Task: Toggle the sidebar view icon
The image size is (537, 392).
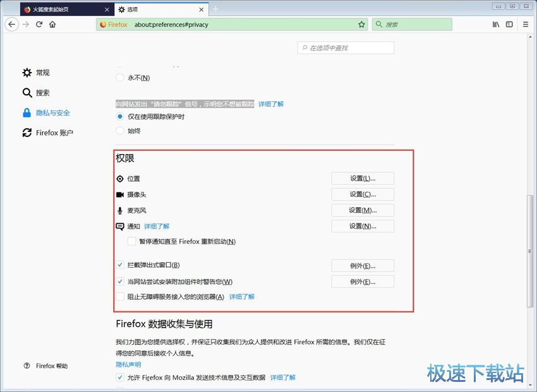Action: coord(509,24)
